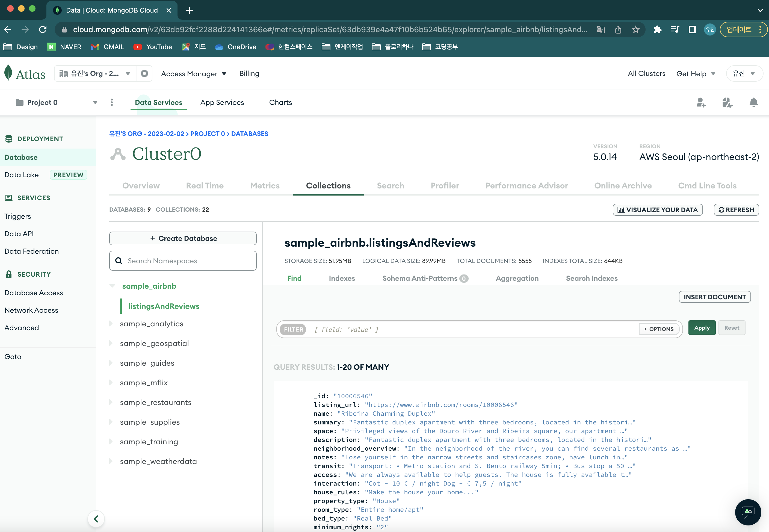
Task: Open Data Federation in sidebar
Action: [x=32, y=251]
